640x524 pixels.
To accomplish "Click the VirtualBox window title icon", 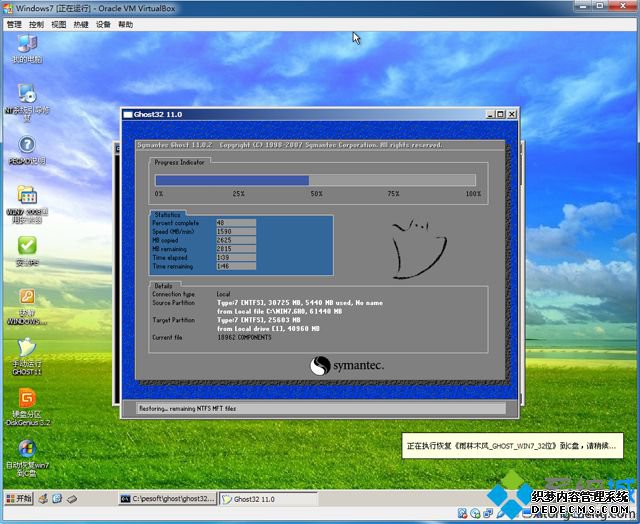I will click(8, 8).
